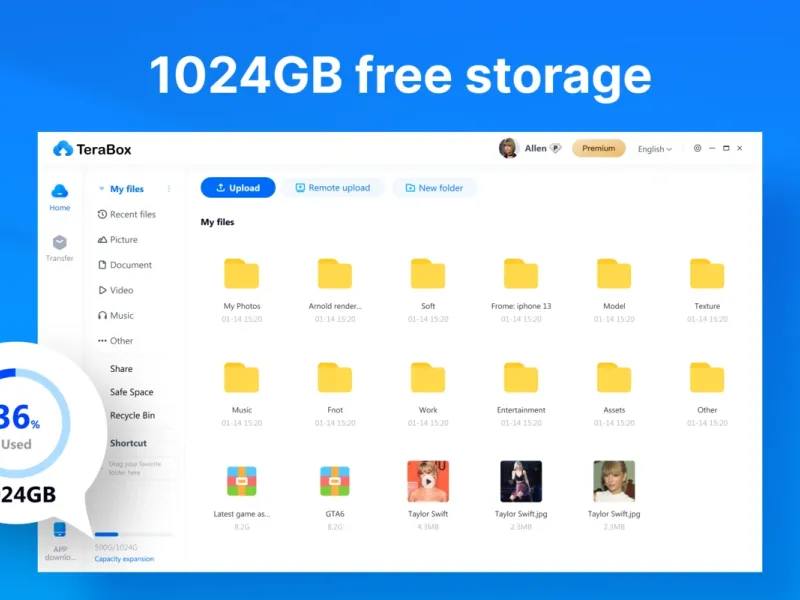Show Other file types in sidebar
This screenshot has height=600, width=800.
click(x=115, y=340)
